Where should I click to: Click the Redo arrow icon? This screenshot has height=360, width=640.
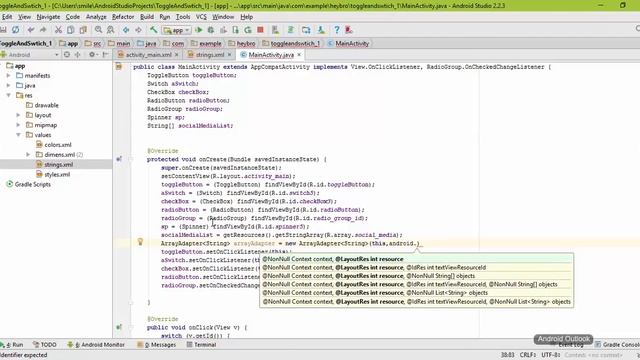[x=43, y=30]
